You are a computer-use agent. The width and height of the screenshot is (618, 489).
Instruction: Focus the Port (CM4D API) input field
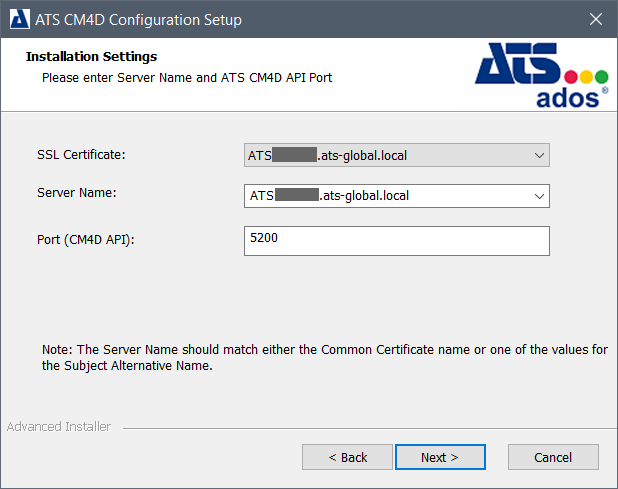click(396, 241)
